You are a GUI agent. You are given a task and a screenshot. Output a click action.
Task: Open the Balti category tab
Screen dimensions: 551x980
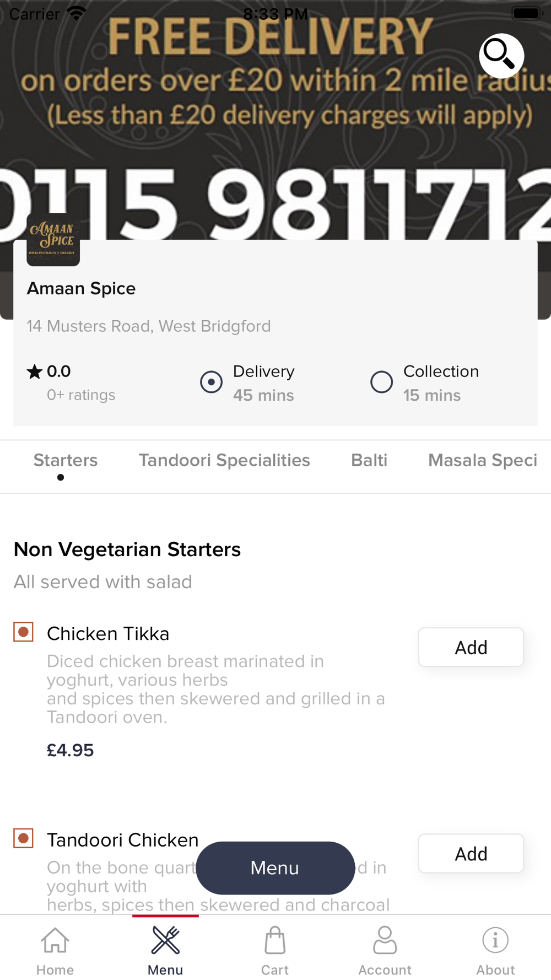[369, 460]
